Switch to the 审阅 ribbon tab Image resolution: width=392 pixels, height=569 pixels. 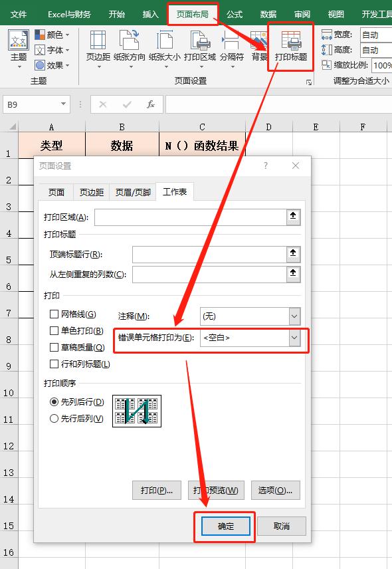(302, 14)
